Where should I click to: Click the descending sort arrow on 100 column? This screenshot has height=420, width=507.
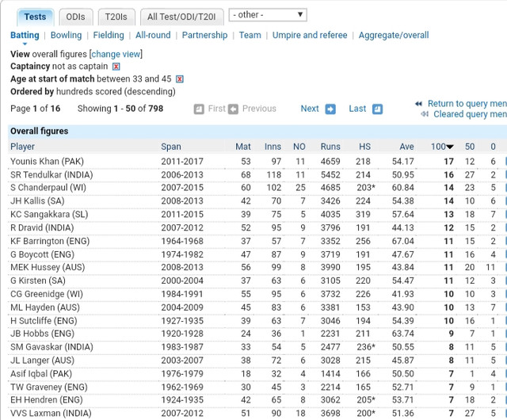450,147
